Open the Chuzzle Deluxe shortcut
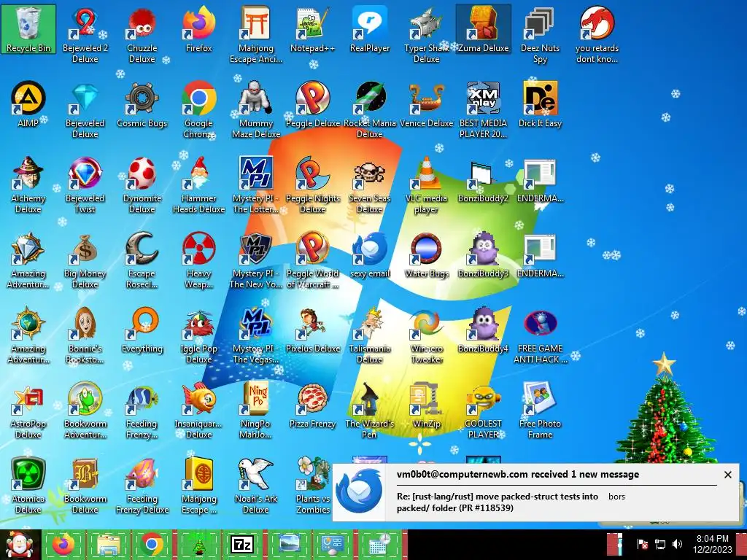The image size is (747, 560). (142, 36)
